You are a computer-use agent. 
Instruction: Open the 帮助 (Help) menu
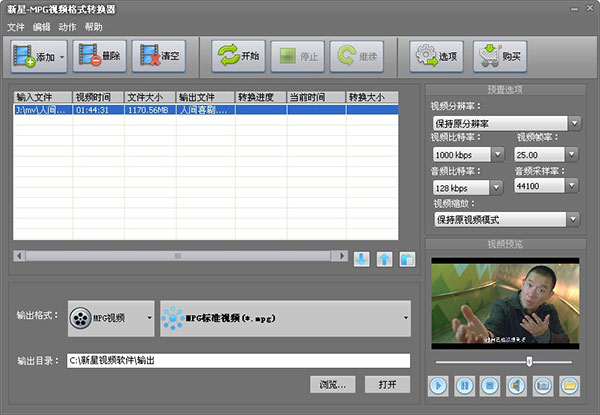[94, 27]
